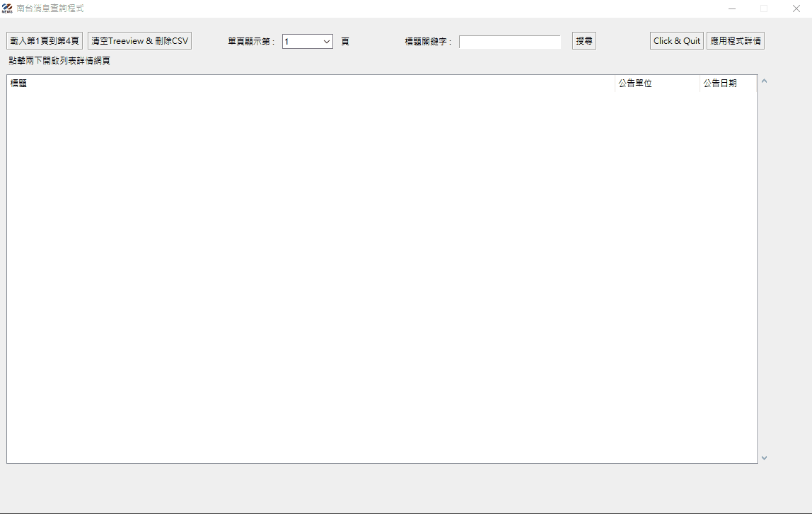
Task: Click 清空Treeview & 刪除CSV button
Action: pos(139,41)
